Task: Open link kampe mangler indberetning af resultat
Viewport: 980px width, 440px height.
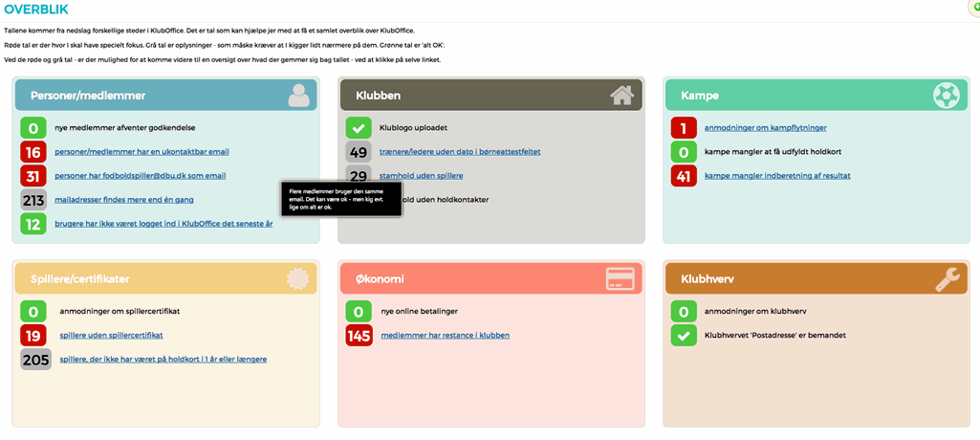Action: [777, 176]
